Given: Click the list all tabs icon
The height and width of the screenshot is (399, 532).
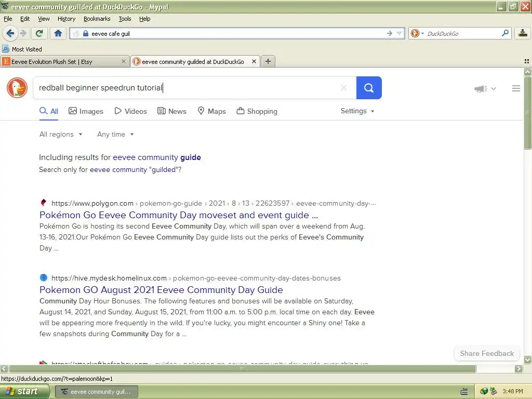Looking at the screenshot, I should point(527,61).
